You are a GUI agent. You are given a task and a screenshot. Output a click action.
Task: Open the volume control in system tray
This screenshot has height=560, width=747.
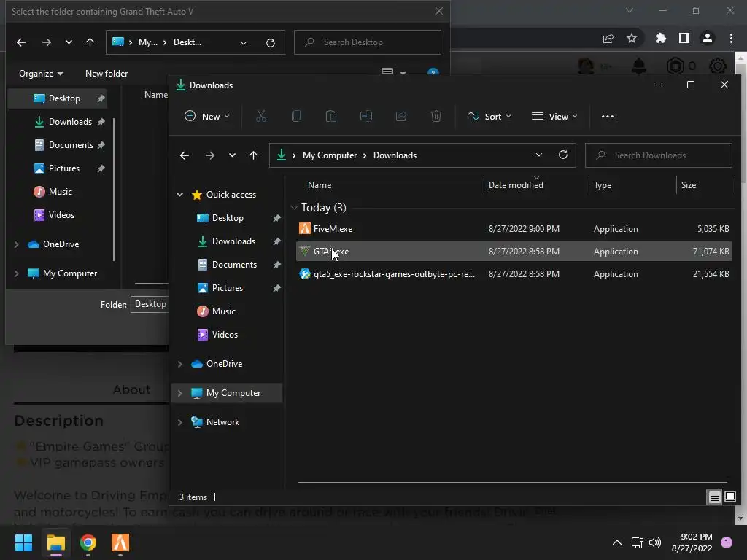pyautogui.click(x=656, y=542)
